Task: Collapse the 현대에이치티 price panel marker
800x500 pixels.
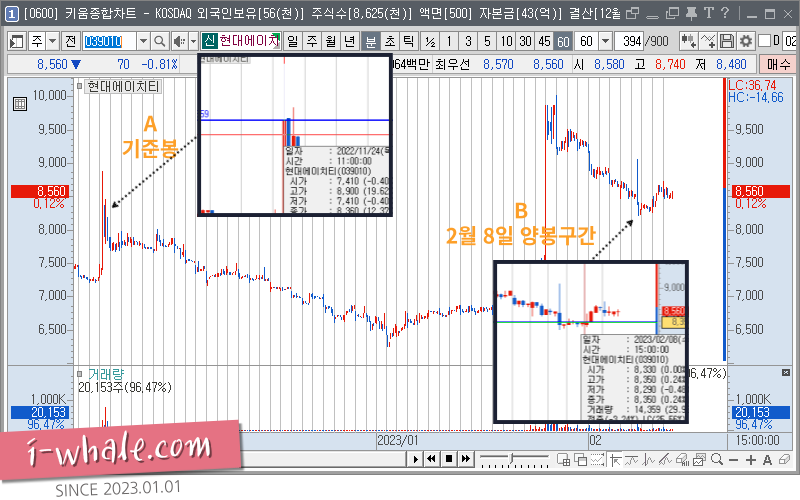Action: point(80,86)
